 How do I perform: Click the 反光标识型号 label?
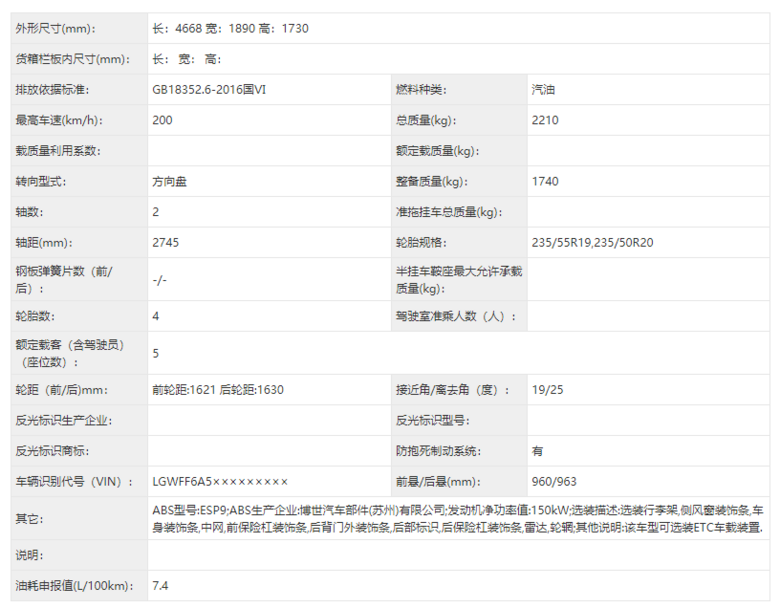[x=432, y=420]
